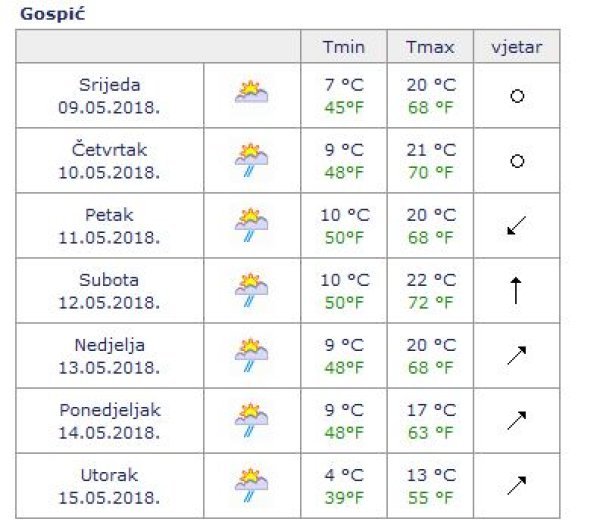600x528 pixels.
Task: Click the upward wind arrow for Subota
Action: coord(517,291)
